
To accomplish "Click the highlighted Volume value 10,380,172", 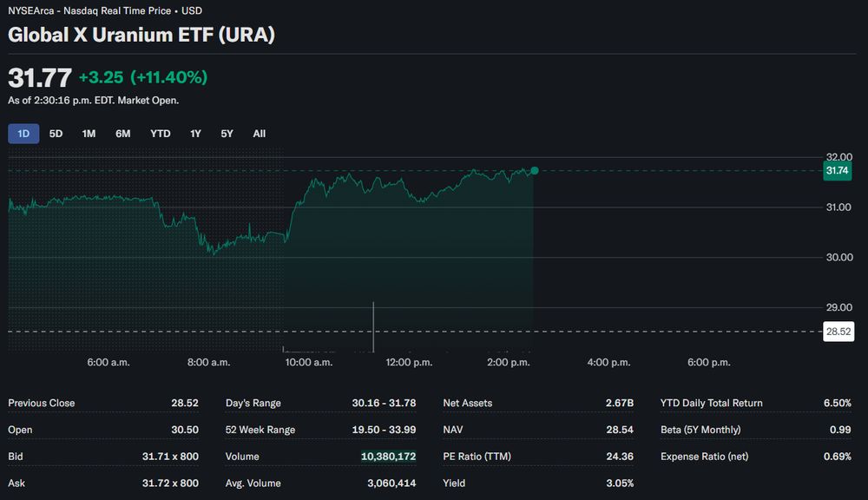I will point(388,457).
